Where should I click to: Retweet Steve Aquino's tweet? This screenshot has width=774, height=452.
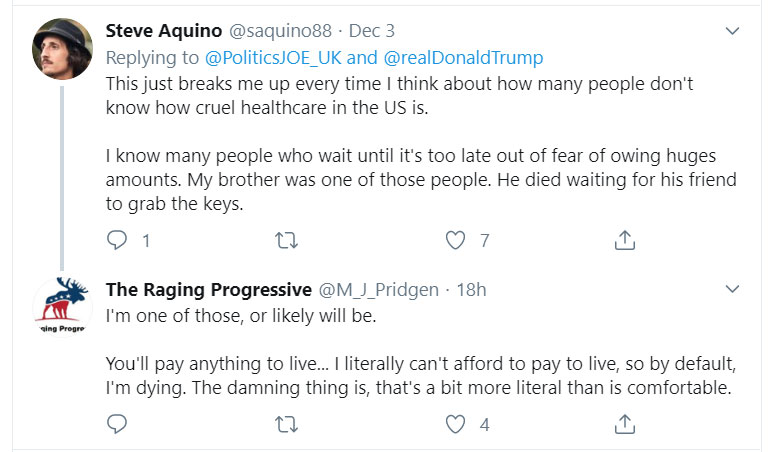[286, 240]
